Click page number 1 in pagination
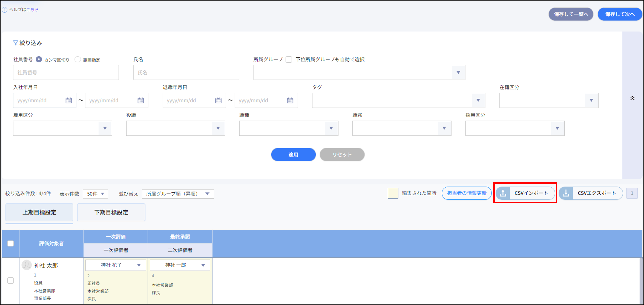Image resolution: width=644 pixels, height=305 pixels. pyautogui.click(x=632, y=193)
